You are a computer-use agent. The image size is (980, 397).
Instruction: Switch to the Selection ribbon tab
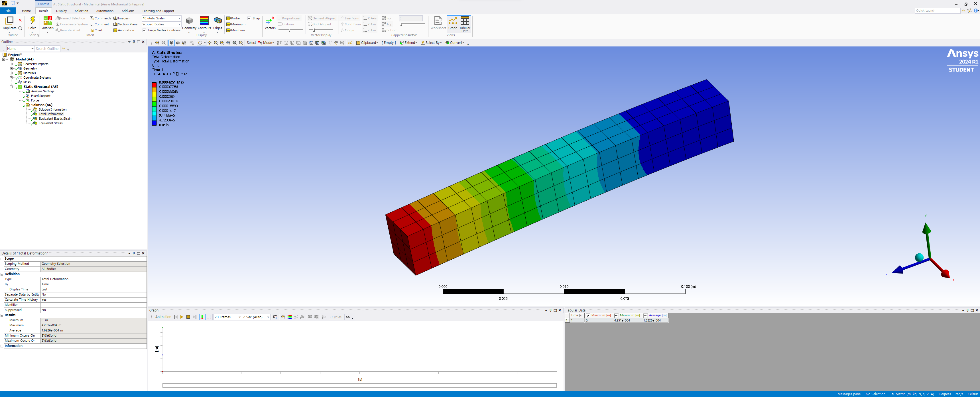tap(82, 11)
